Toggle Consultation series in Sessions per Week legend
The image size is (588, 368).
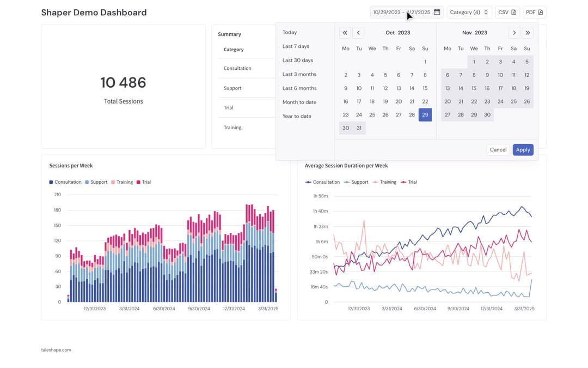click(65, 182)
